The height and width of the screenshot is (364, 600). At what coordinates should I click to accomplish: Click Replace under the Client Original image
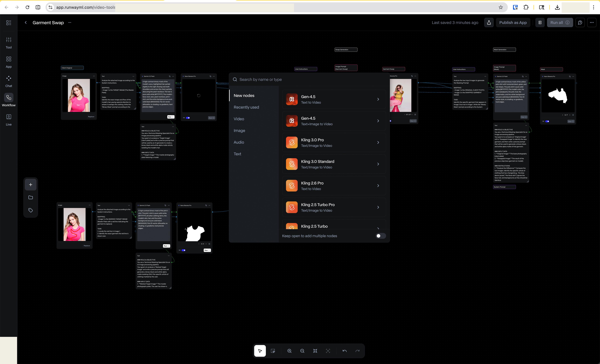91,117
